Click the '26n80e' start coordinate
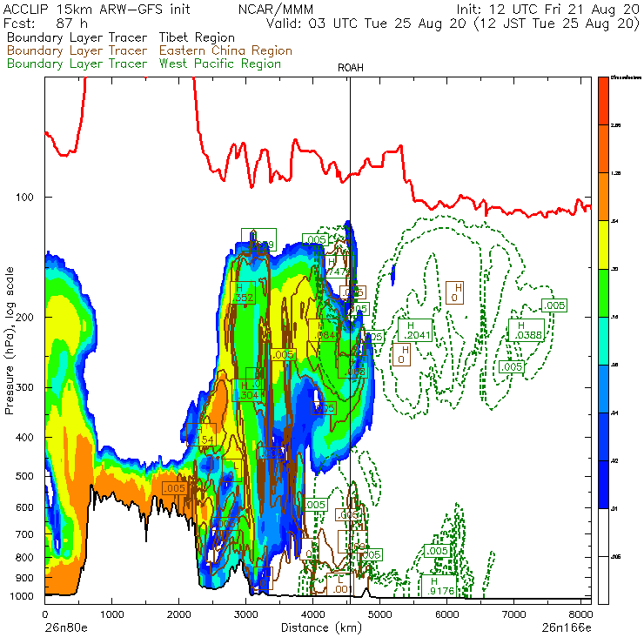The height and width of the screenshot is (644, 644). pos(66,627)
